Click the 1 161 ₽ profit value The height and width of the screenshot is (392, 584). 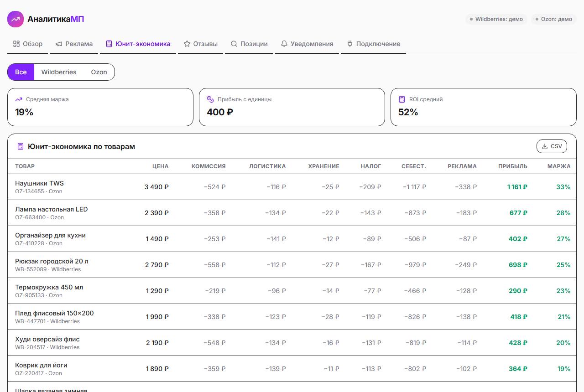[517, 187]
